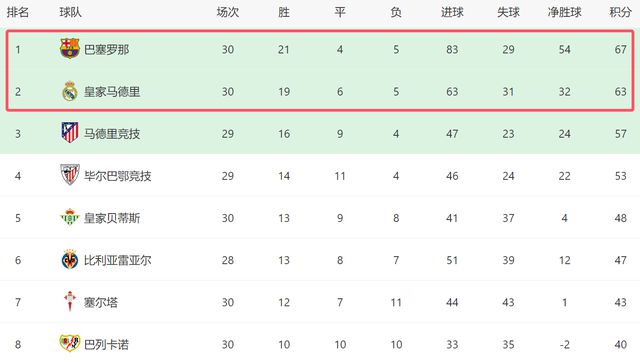
Task: Click the 场次 column header
Action: point(228,12)
